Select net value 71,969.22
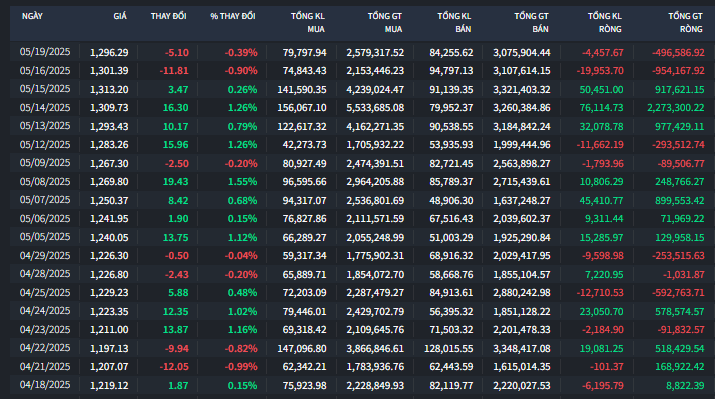Image resolution: width=715 pixels, height=399 pixels. click(x=682, y=218)
